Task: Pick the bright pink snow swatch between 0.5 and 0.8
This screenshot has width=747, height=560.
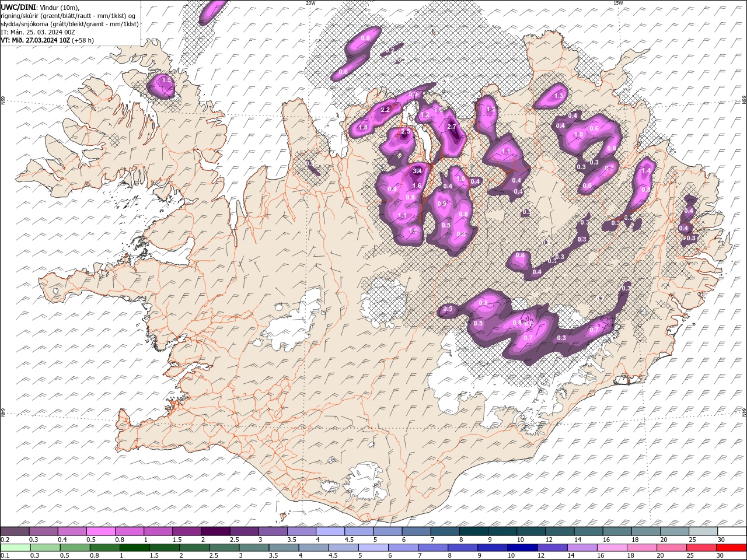Action: coord(100,531)
